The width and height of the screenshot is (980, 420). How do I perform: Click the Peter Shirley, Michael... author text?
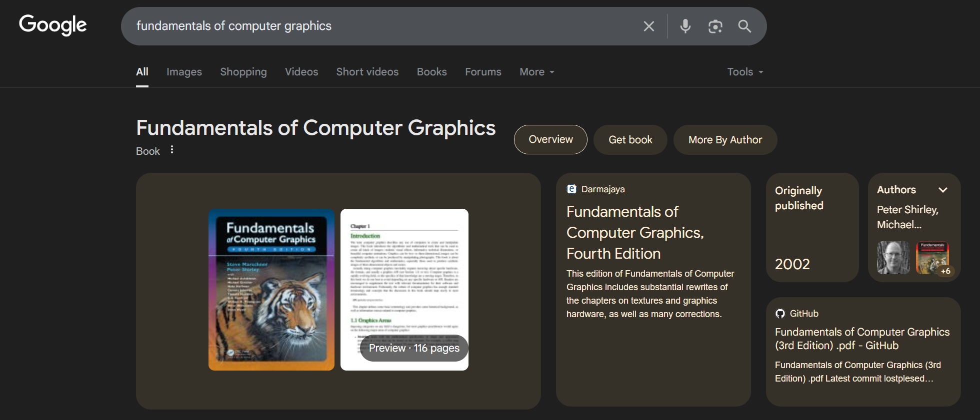907,217
